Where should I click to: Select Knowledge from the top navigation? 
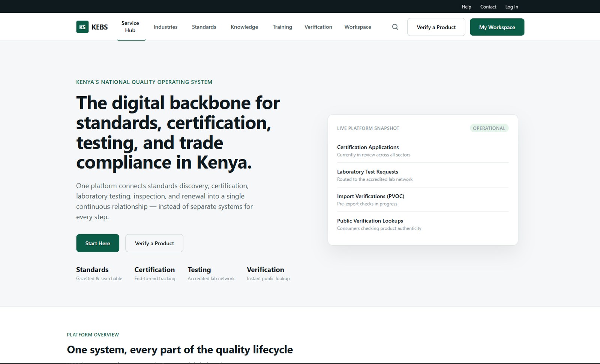244,27
